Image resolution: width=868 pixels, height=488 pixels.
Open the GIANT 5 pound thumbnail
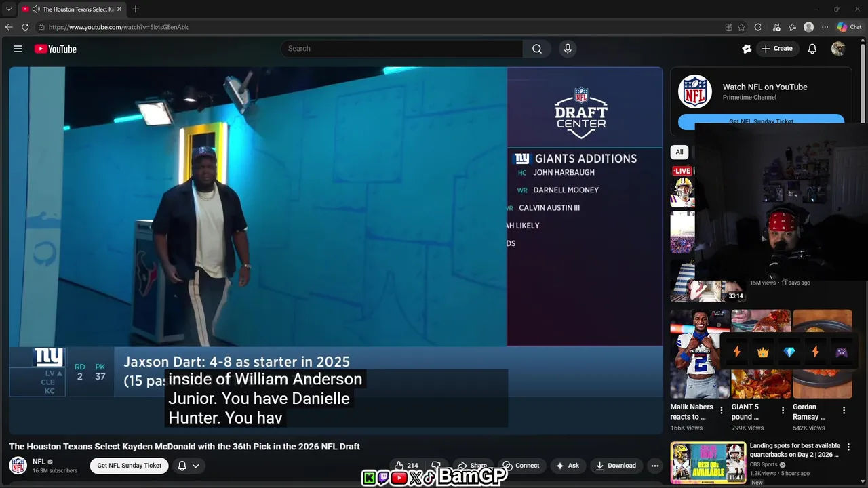tap(761, 354)
